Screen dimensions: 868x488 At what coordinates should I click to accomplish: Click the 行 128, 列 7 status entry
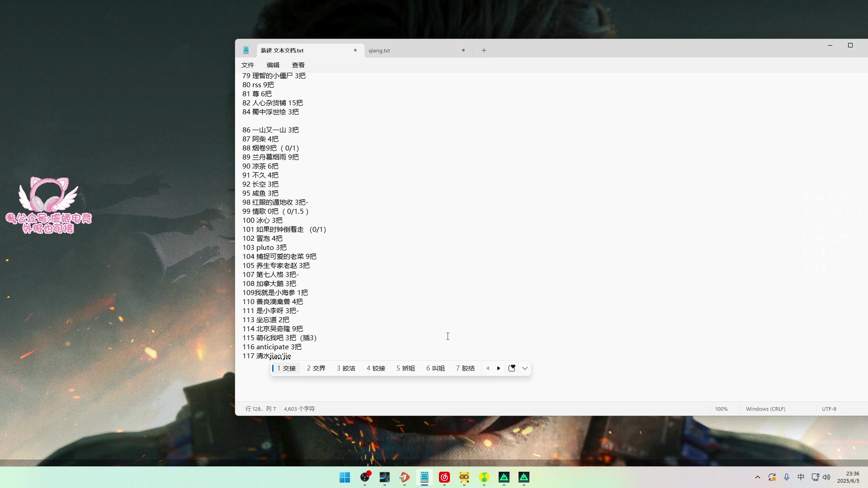(x=260, y=409)
